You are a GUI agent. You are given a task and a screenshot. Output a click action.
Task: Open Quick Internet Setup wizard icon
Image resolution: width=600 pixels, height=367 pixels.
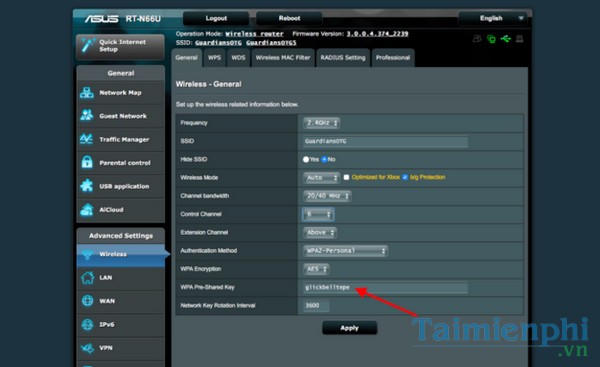point(87,46)
